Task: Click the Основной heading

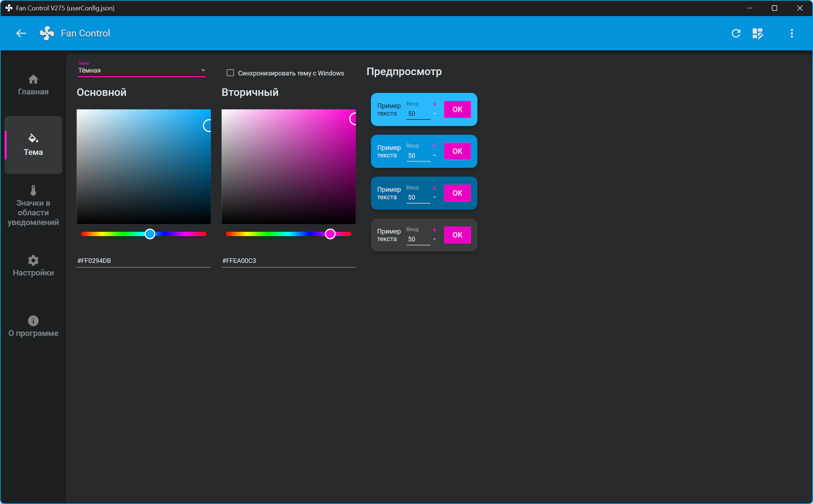Action: tap(102, 92)
